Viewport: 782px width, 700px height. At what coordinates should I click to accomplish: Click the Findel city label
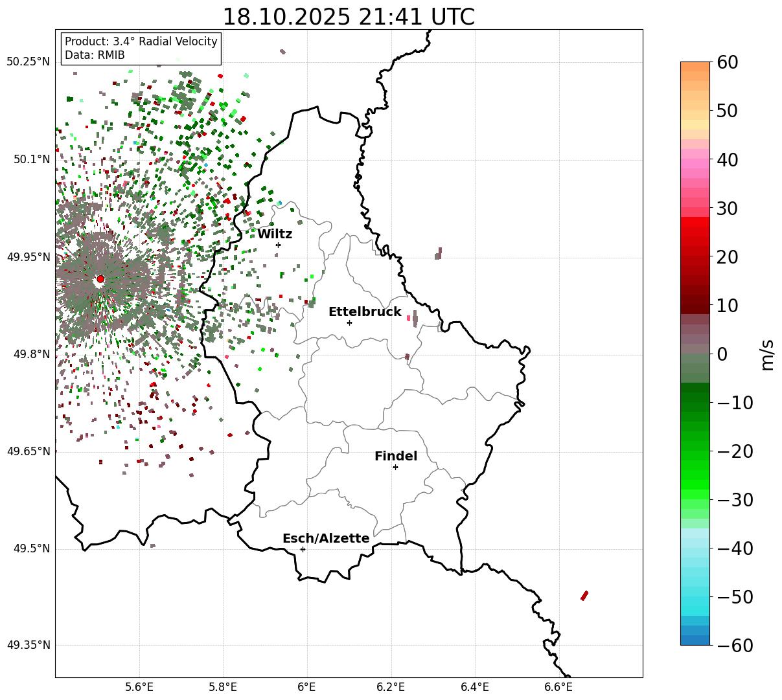pyautogui.click(x=396, y=457)
